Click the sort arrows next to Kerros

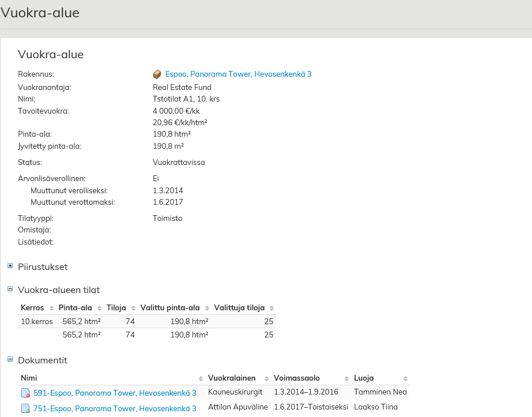click(x=51, y=308)
